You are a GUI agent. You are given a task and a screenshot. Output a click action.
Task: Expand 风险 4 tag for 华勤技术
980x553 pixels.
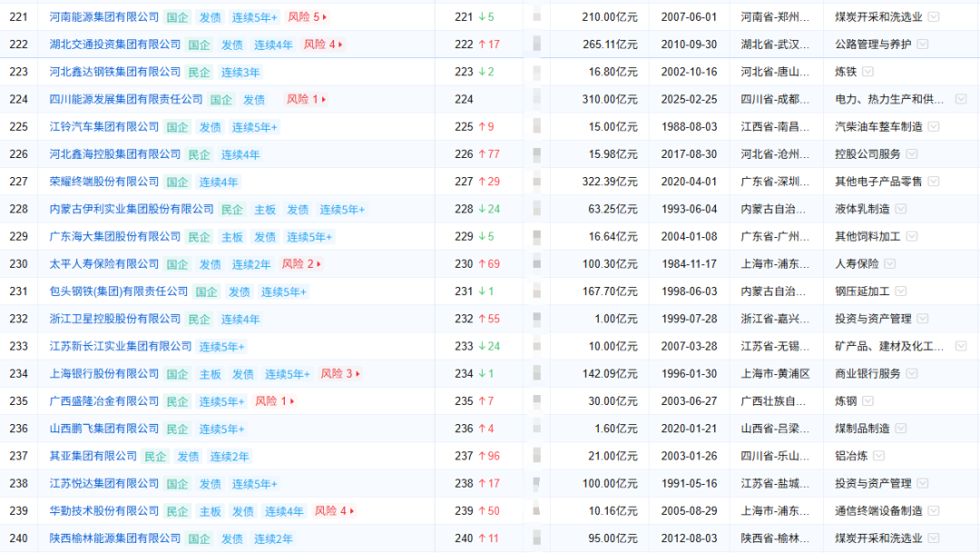pyautogui.click(x=334, y=511)
